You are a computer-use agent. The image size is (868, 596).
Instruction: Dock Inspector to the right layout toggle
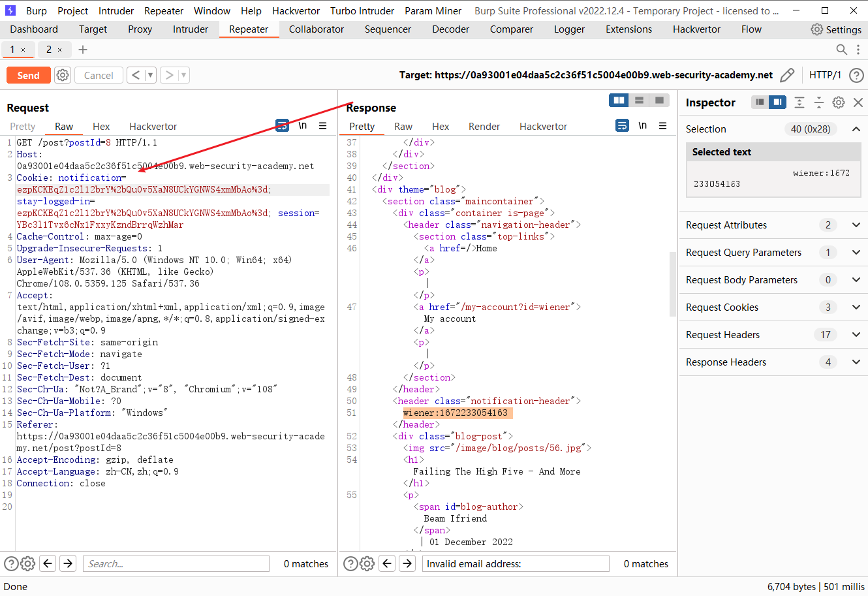coord(777,102)
